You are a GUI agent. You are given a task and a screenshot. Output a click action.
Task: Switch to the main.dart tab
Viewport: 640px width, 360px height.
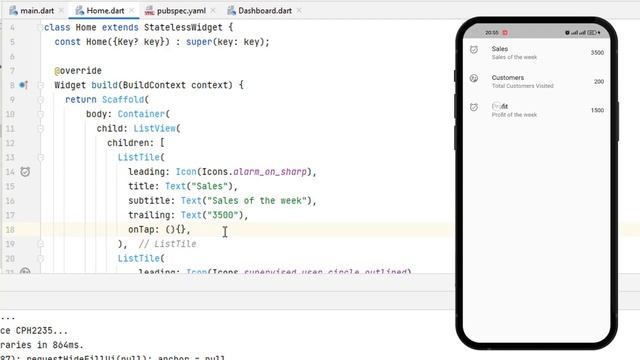pyautogui.click(x=37, y=11)
